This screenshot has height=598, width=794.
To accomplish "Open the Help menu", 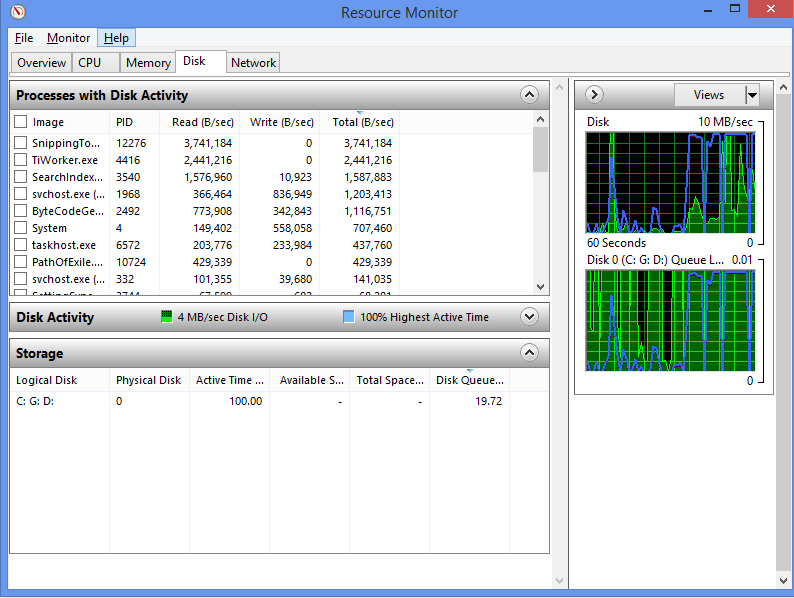I will click(116, 38).
